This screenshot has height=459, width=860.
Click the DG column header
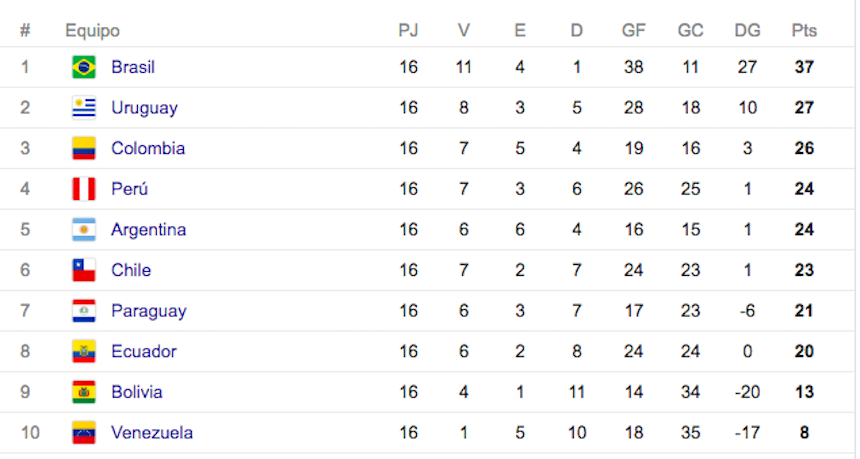747,30
